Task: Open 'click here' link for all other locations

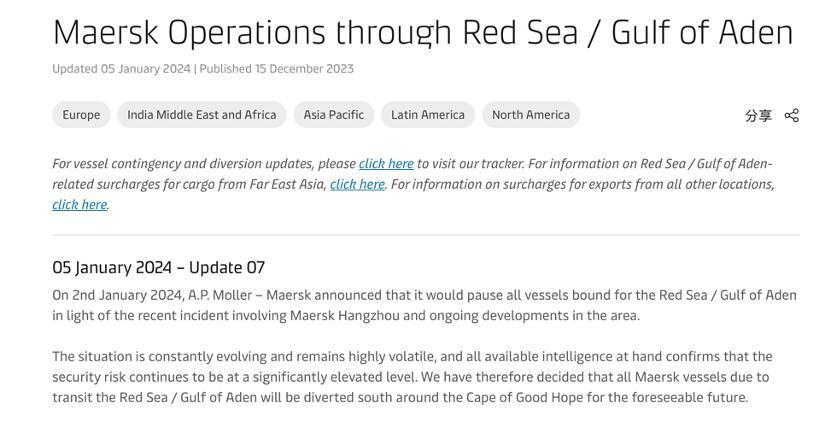Action: click(x=79, y=205)
